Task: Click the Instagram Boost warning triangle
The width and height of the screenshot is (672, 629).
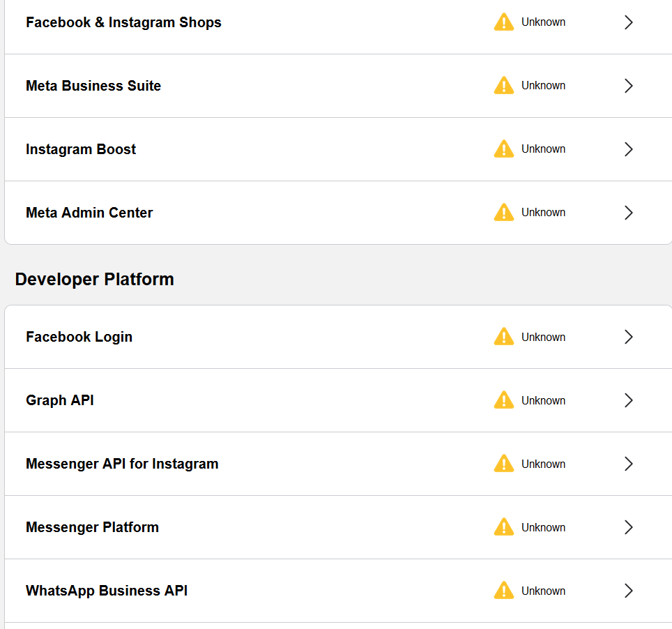Action: 503,149
